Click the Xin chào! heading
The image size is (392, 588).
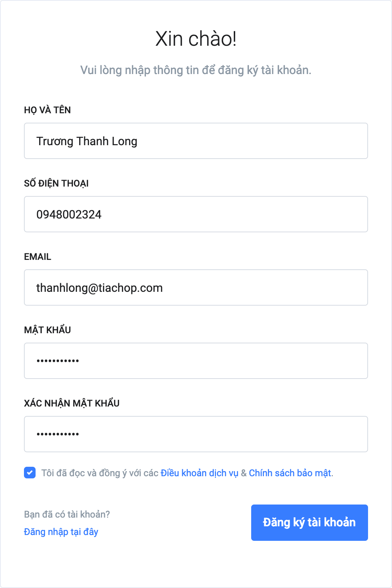pos(196,39)
